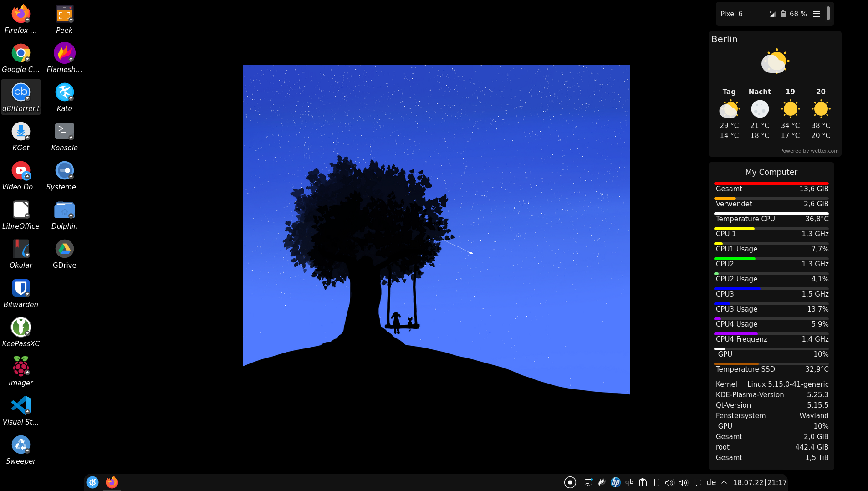This screenshot has width=868, height=491.
Task: Open KDE Connect phone tray icon
Action: pos(656,482)
